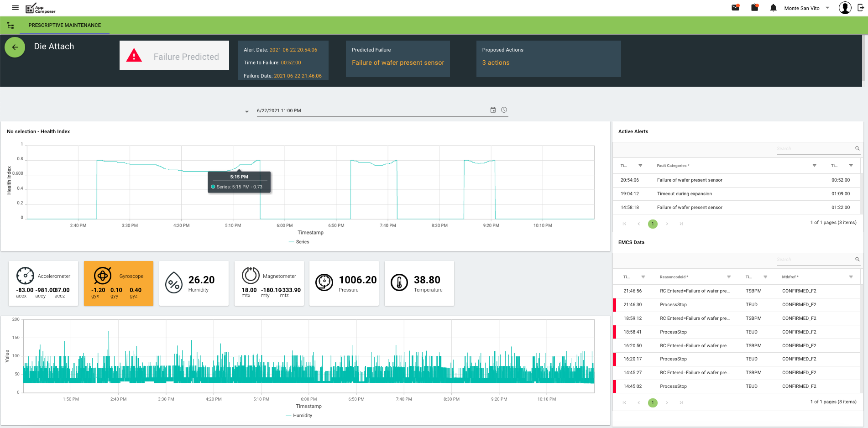Viewport: 868px width, 428px height.
Task: Click the logout icon
Action: pos(861,8)
